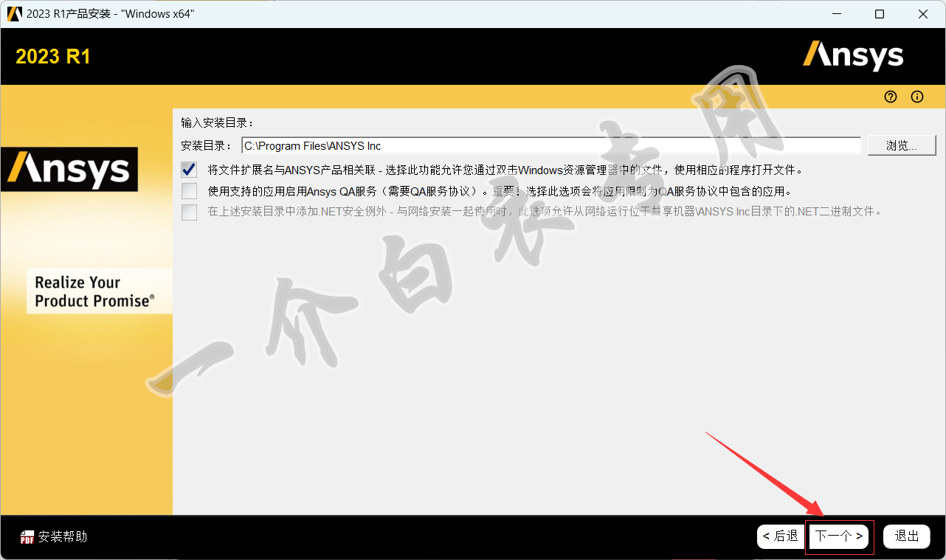Click the Ansys logo in the header
The height and width of the screenshot is (560, 946).
click(854, 56)
